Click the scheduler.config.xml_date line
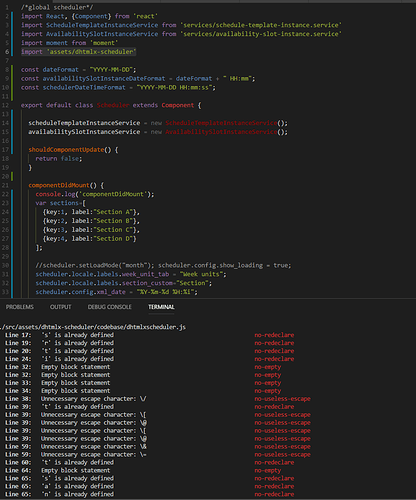The width and height of the screenshot is (416, 500). click(116, 292)
